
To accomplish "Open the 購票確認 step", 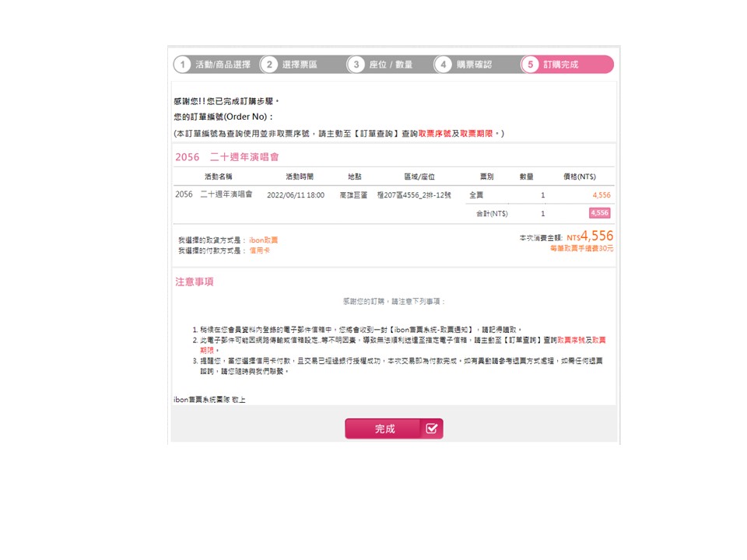I will click(x=474, y=65).
